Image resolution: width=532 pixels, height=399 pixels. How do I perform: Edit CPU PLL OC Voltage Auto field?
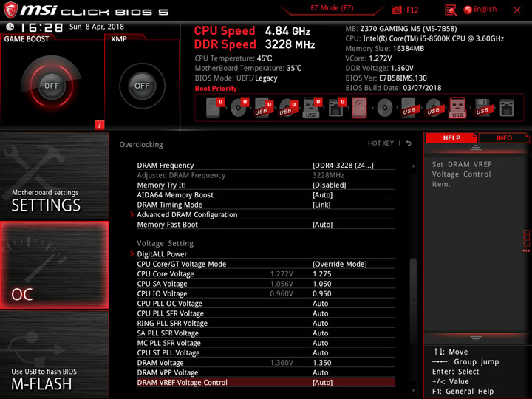(320, 304)
